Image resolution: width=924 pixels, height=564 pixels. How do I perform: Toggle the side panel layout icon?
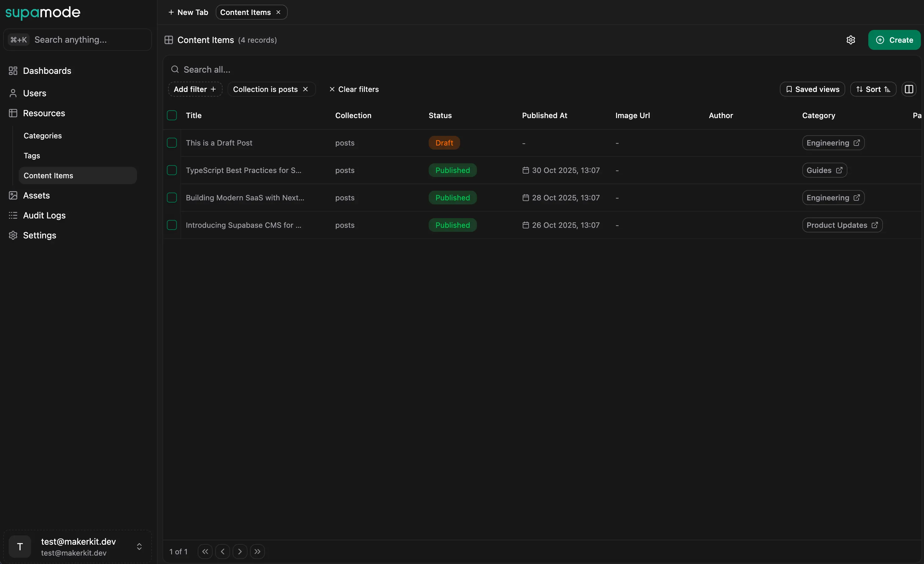pyautogui.click(x=909, y=89)
